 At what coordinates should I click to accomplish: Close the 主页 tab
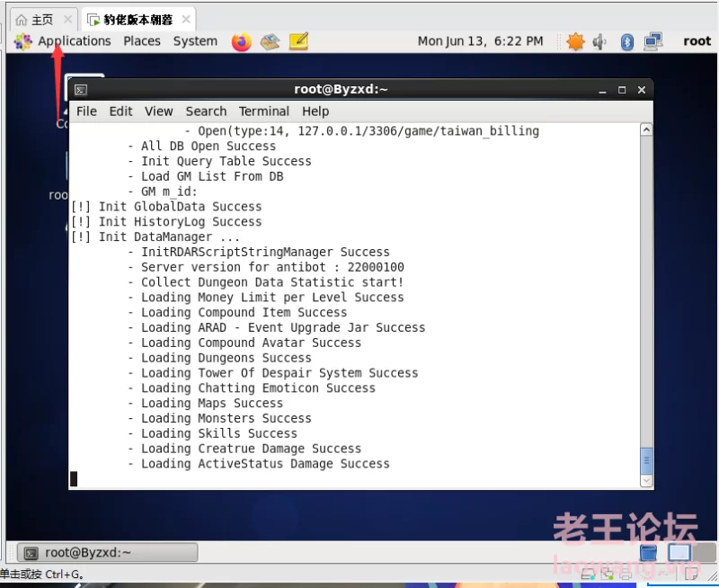click(68, 19)
